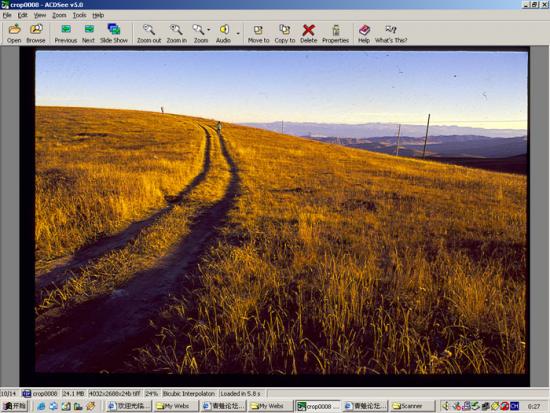
Task: Launch Internet Explorer from quick launch
Action: pyautogui.click(x=41, y=406)
